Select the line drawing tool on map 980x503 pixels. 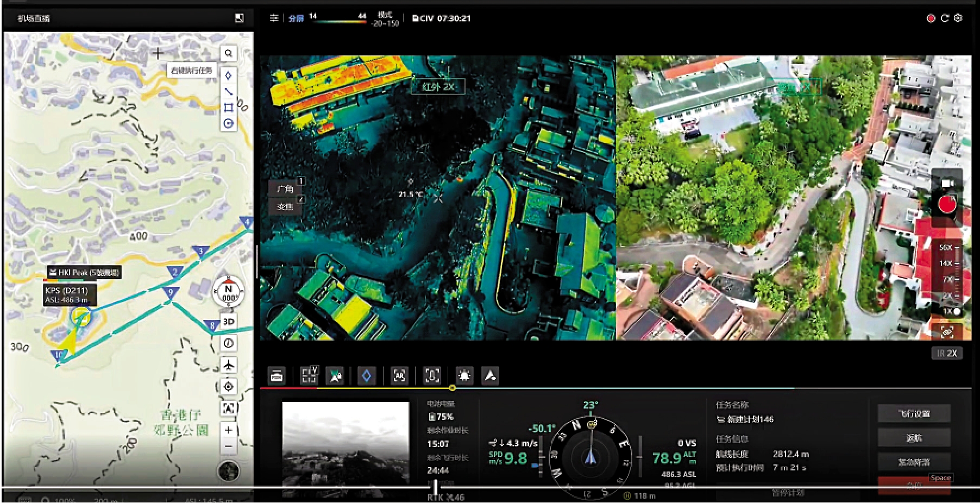pos(229,91)
